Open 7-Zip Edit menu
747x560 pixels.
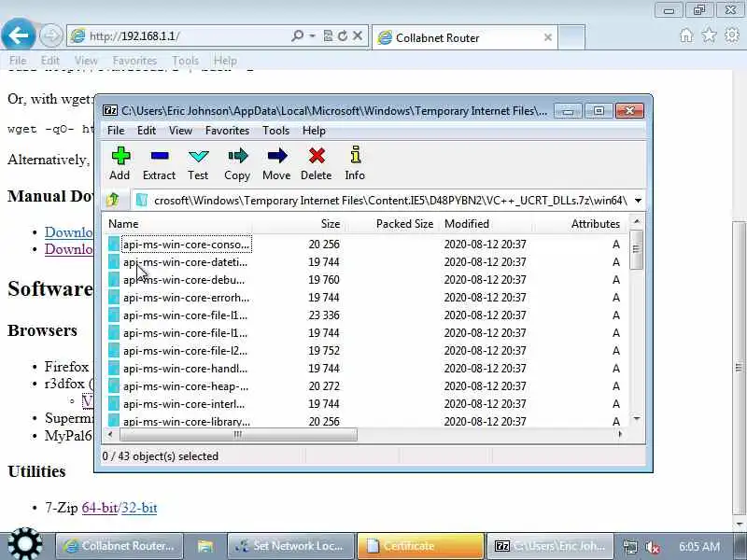pyautogui.click(x=147, y=131)
